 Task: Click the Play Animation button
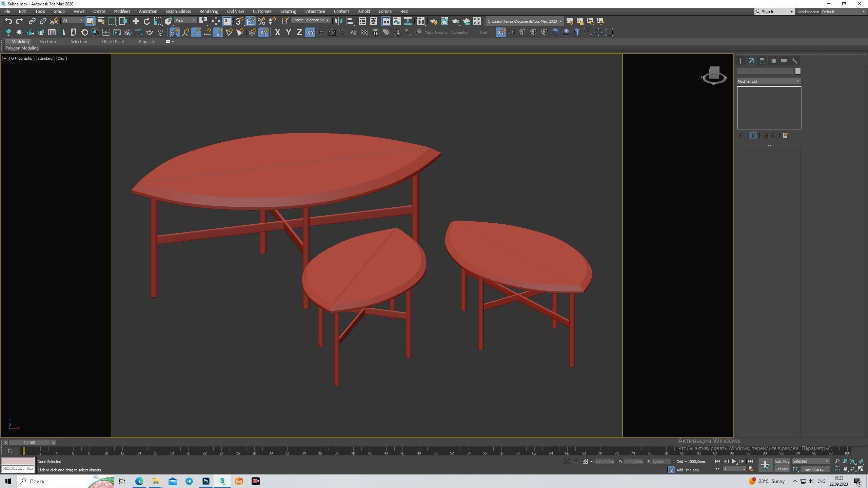pos(734,461)
